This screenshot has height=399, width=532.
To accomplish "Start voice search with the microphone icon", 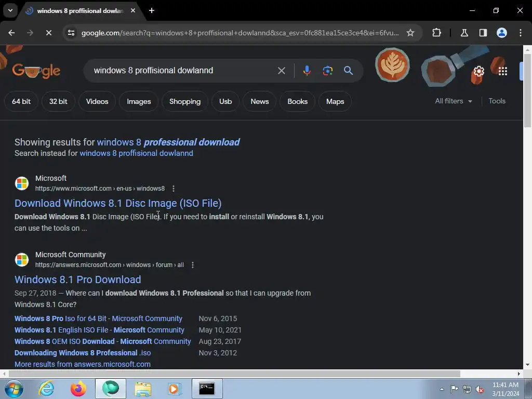I will (x=307, y=71).
